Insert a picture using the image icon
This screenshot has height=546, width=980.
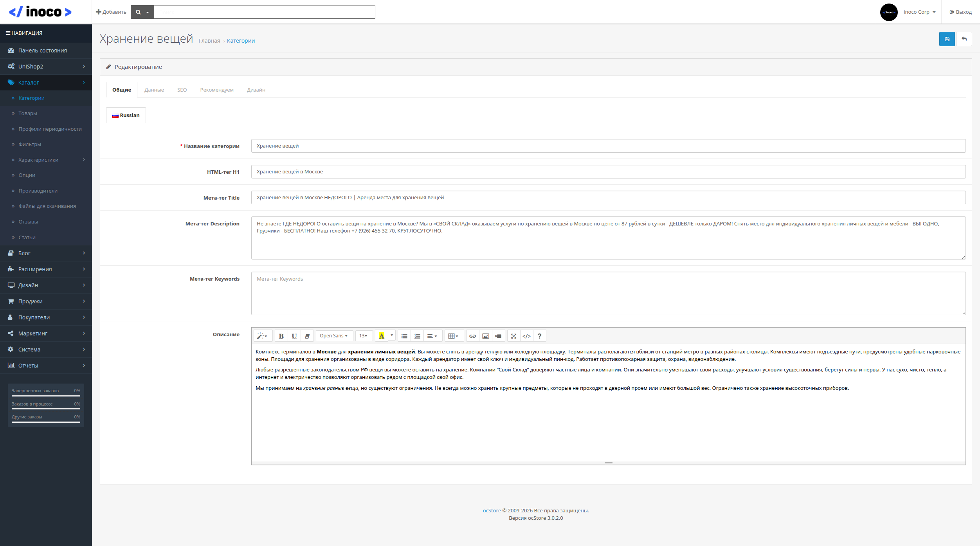[485, 336]
